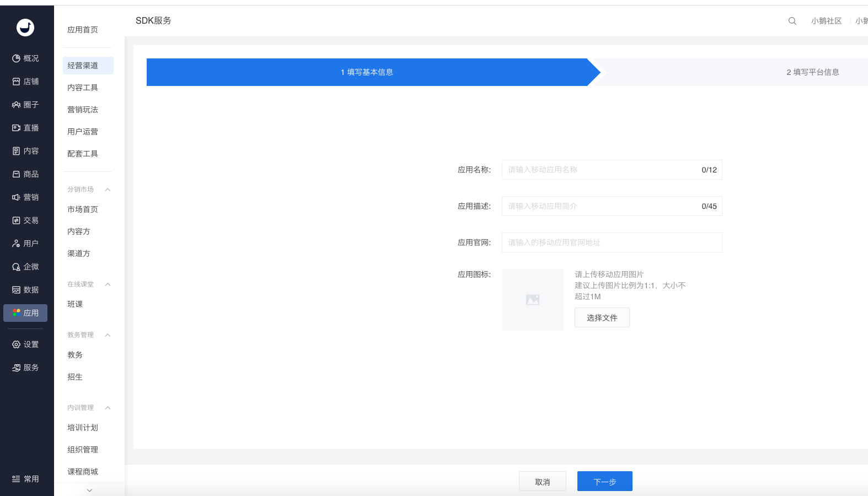The height and width of the screenshot is (496, 868).
Task: Select the colorful 应用 apps icon
Action: coord(17,312)
